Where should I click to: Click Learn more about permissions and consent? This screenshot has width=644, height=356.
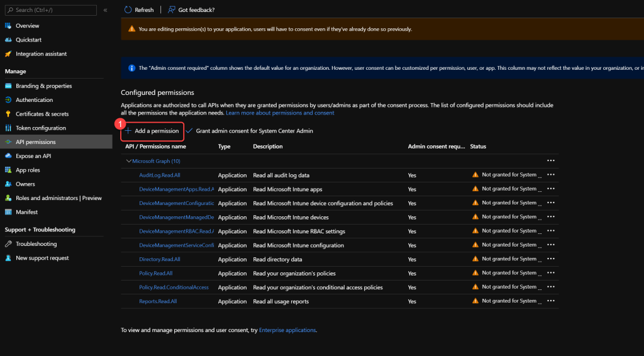[x=280, y=113]
